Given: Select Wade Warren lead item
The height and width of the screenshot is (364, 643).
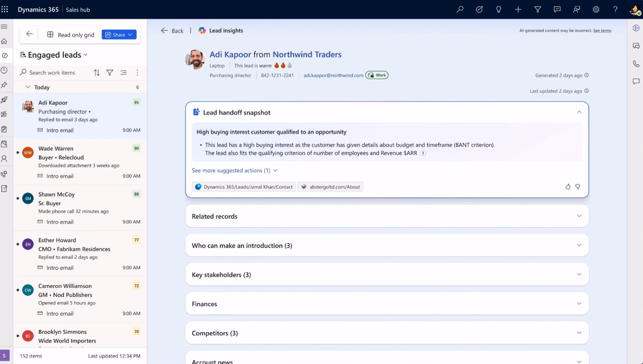Looking at the screenshot, I should (80, 162).
